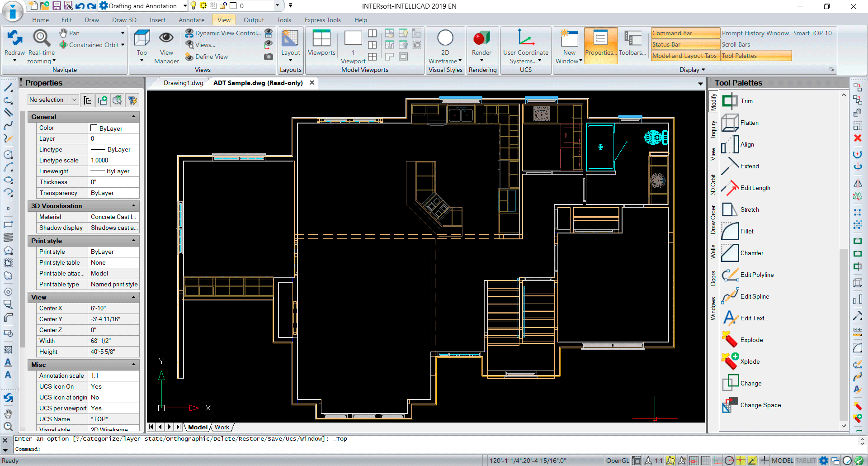Image resolution: width=868 pixels, height=466 pixels.
Task: Toggle MODEL space in status bar
Action: [x=782, y=461]
